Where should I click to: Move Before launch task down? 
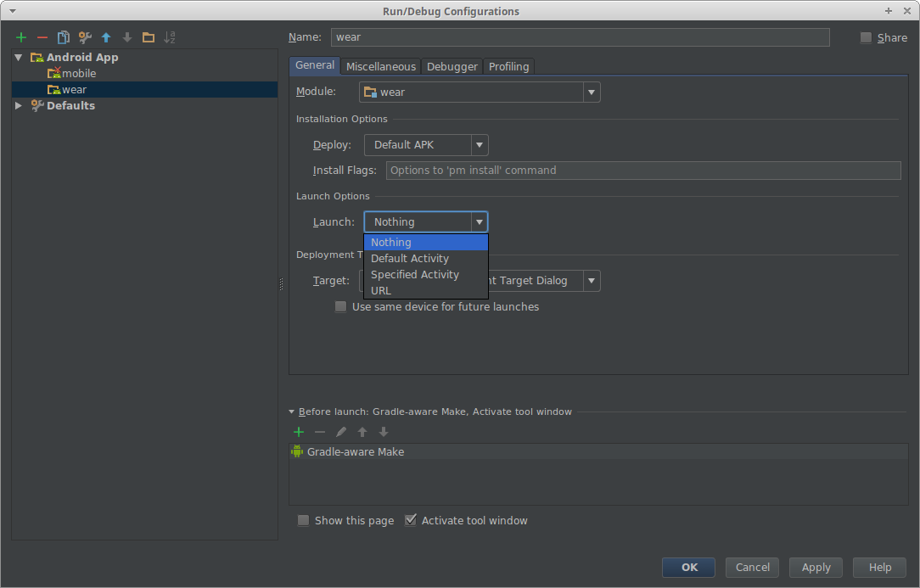click(384, 432)
